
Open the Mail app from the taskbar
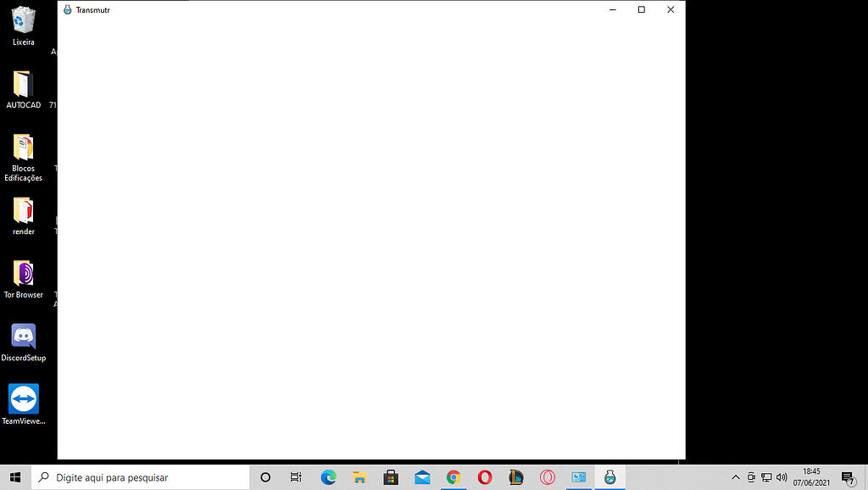tap(422, 477)
